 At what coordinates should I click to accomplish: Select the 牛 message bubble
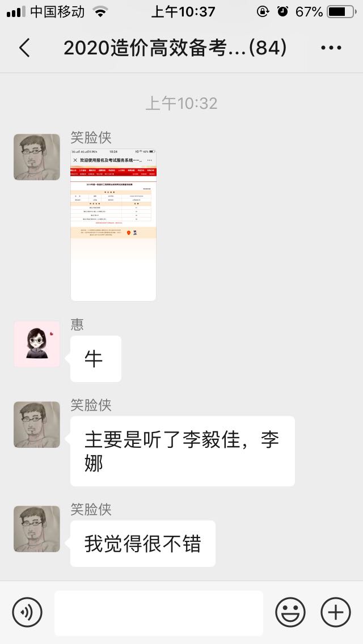click(96, 359)
